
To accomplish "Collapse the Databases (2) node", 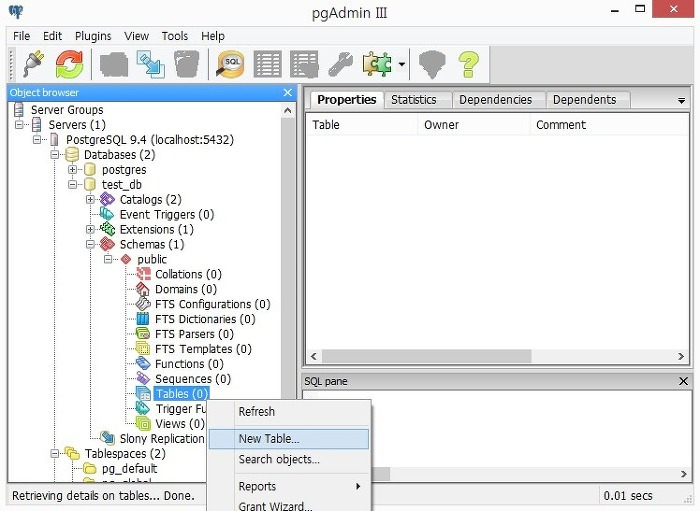I will [x=54, y=154].
